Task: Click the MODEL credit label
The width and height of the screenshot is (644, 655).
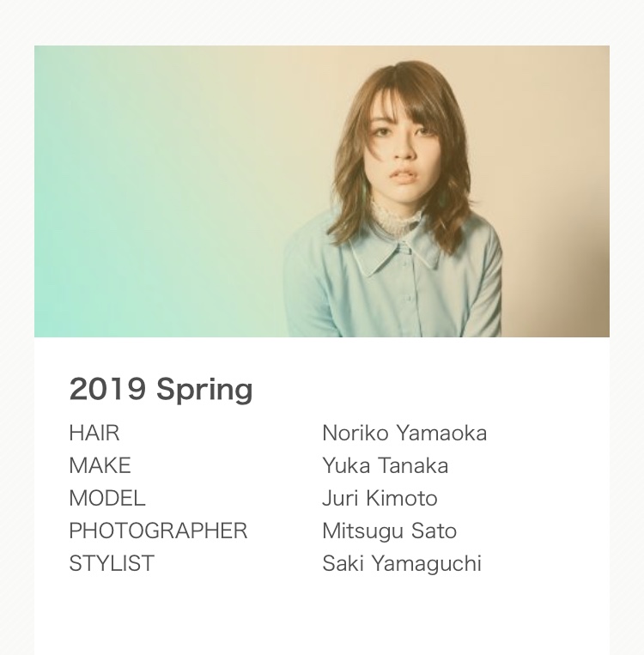Action: (107, 498)
